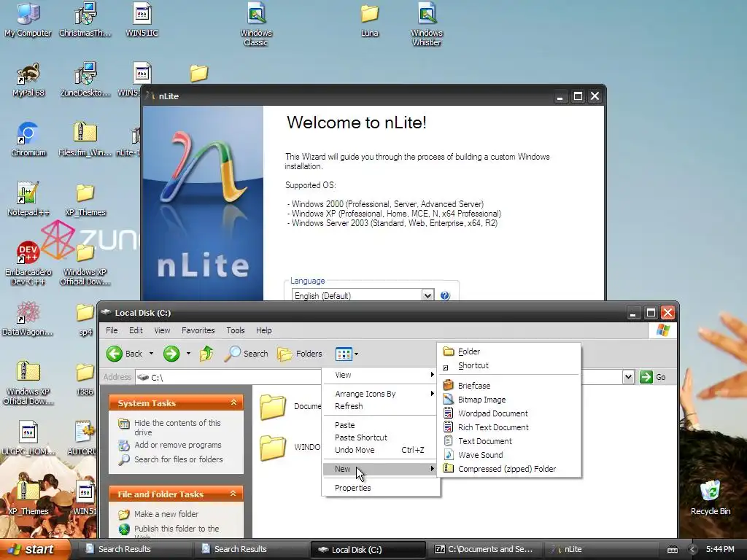The image size is (747, 560).
Task: Click the C:\ address bar field
Action: click(379, 377)
